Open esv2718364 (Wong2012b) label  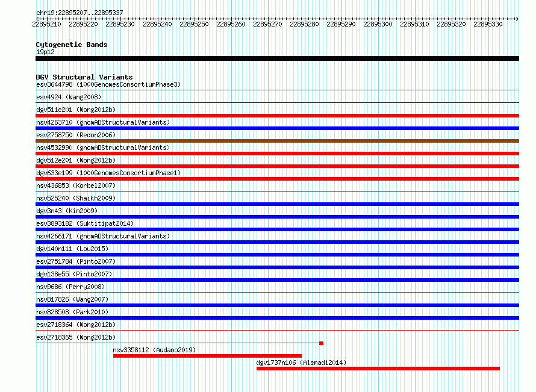pos(76,325)
